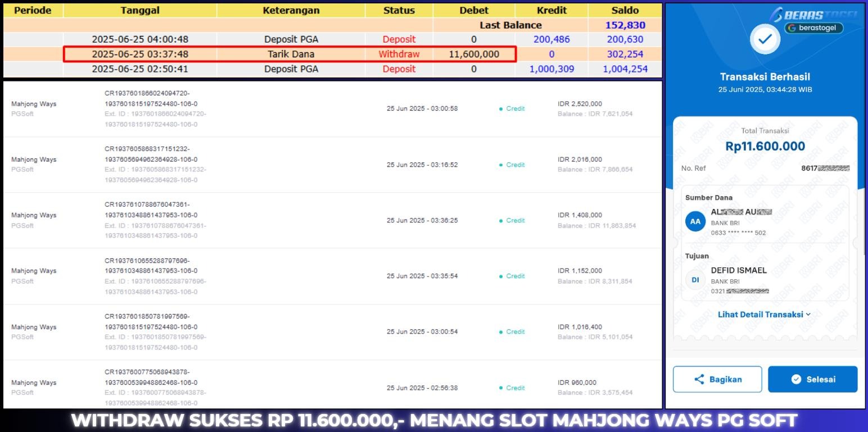Select the date 2025-06-25 03:37:48

[140, 54]
